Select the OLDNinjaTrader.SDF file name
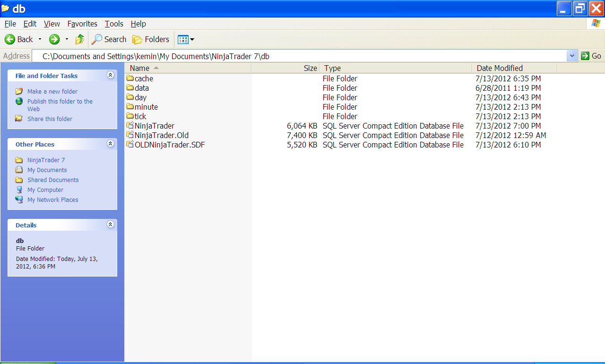605x364 pixels. click(x=170, y=145)
